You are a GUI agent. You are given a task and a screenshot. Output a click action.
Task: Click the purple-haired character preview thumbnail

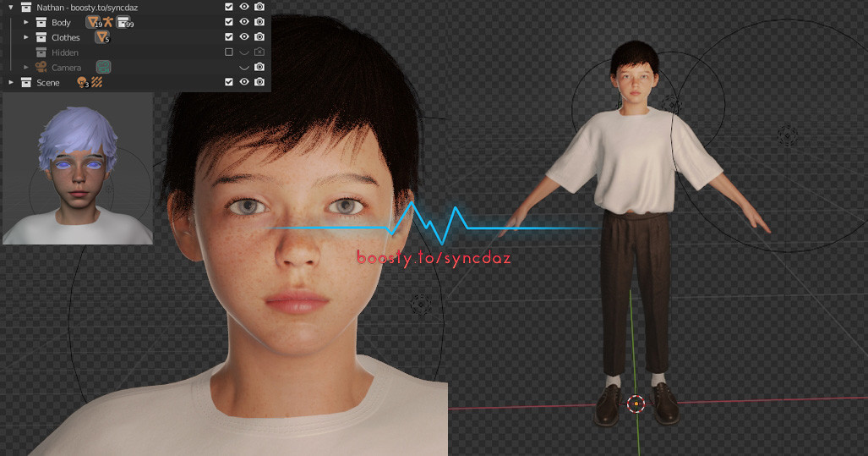click(x=78, y=168)
